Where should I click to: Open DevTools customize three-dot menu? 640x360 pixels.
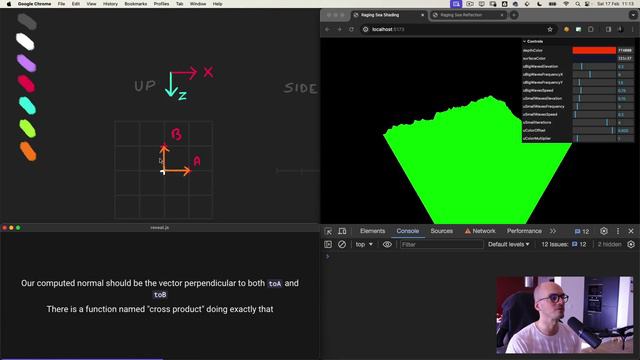(x=618, y=231)
